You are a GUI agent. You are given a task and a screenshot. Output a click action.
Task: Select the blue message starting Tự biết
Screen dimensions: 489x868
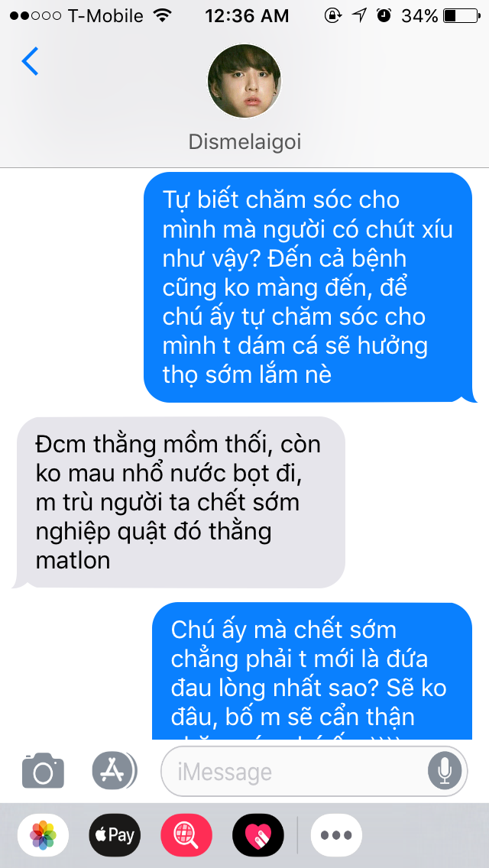pos(309,287)
